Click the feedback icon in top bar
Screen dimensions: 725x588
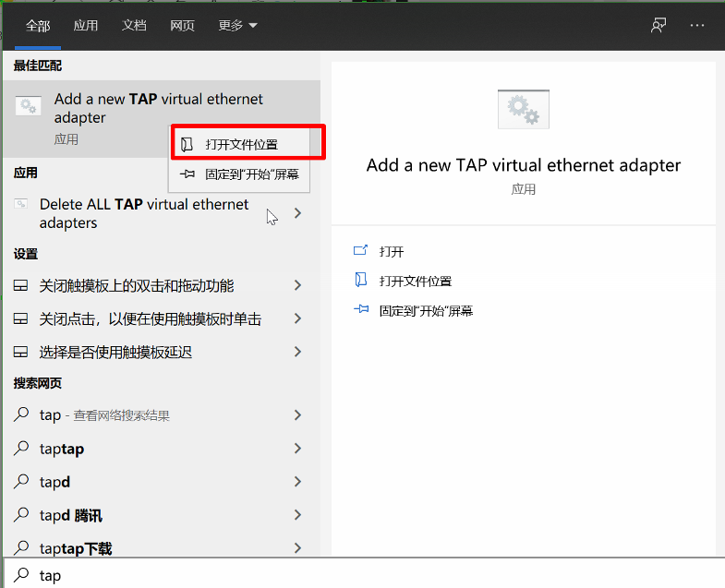(x=658, y=26)
